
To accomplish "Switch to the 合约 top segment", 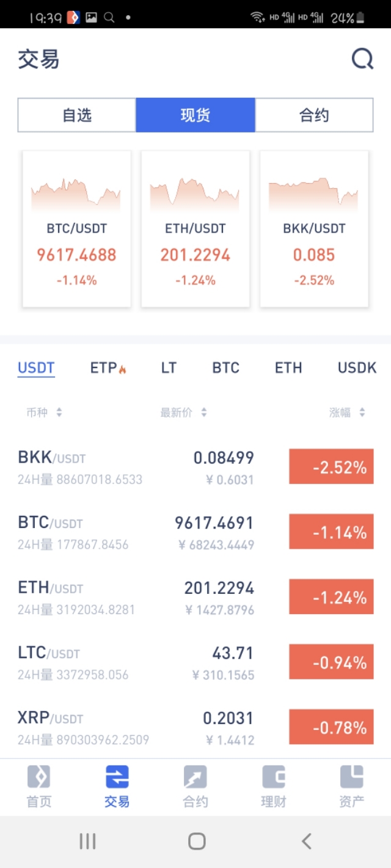I will 314,115.
